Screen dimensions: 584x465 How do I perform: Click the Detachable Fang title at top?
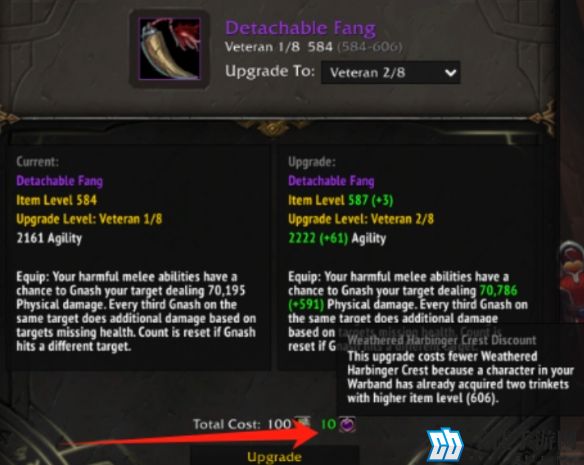[301, 28]
